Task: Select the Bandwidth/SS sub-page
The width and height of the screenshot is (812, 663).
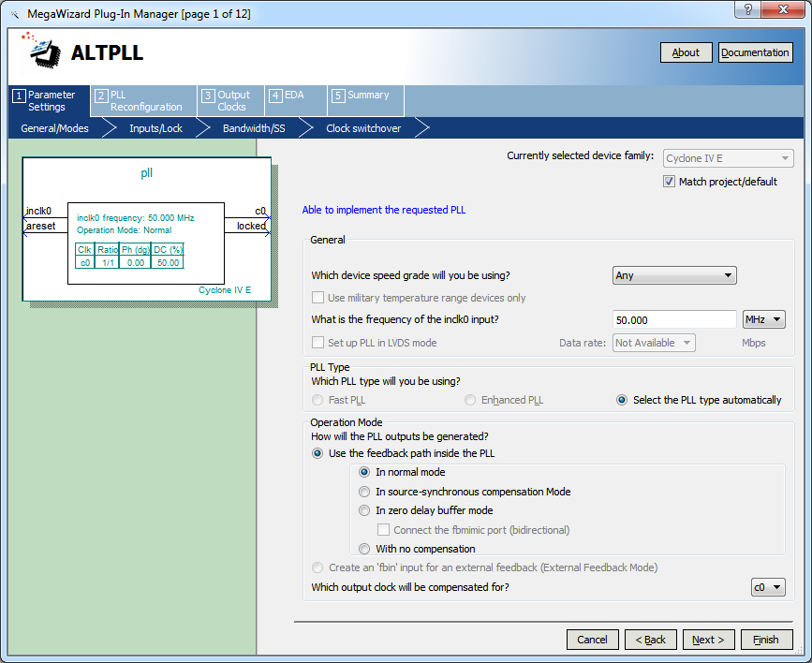Action: tap(254, 128)
